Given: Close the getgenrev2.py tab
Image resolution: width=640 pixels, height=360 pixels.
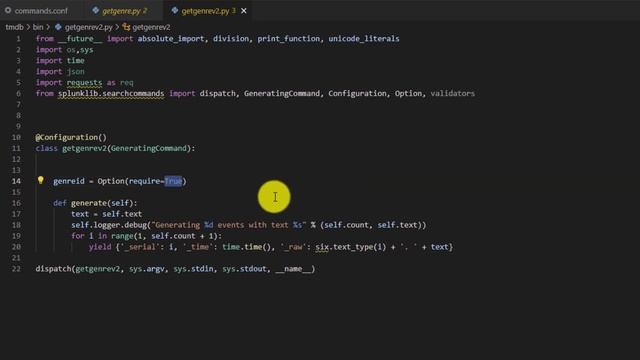Looking at the screenshot, I should [x=244, y=11].
